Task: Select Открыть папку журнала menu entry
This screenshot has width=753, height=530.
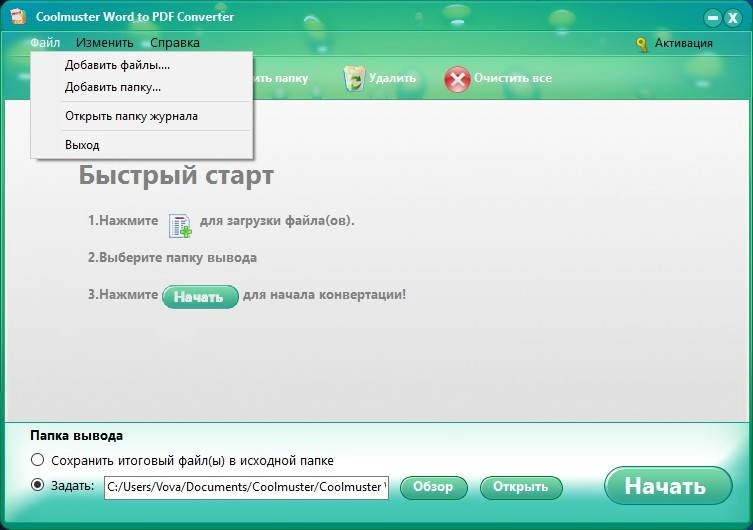Action: click(141, 116)
